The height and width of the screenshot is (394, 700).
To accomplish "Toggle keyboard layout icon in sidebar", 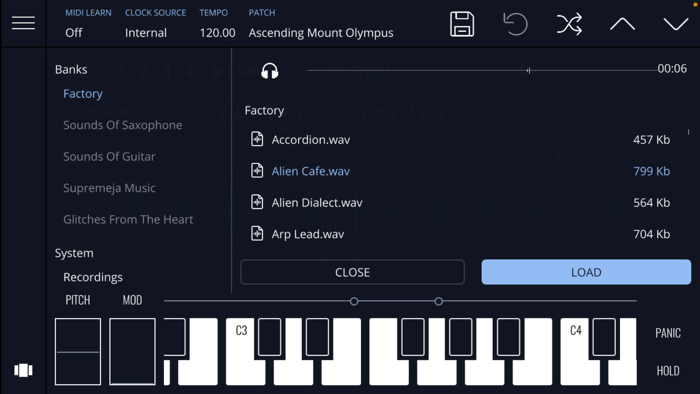I will [23, 370].
